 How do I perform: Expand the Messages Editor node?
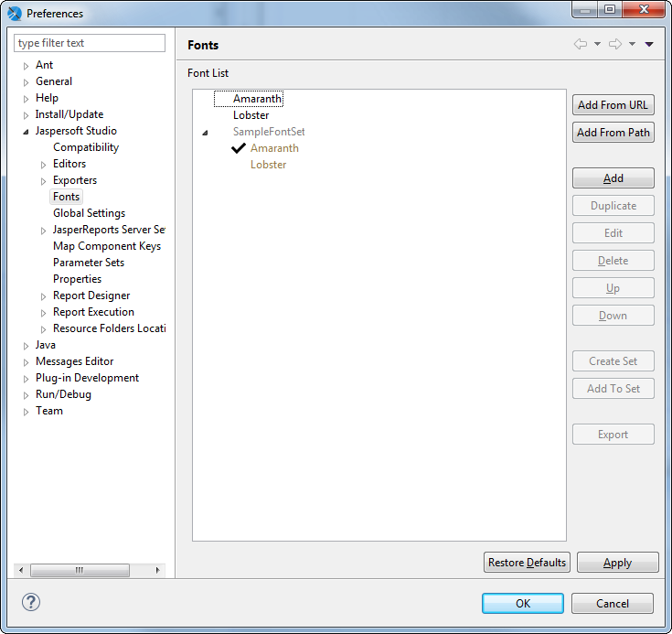coord(26,362)
